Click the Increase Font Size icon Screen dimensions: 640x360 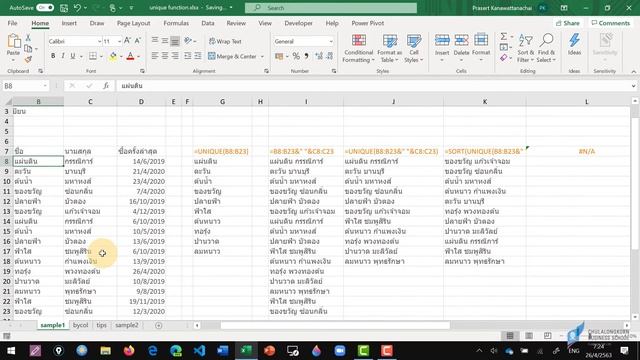127,41
